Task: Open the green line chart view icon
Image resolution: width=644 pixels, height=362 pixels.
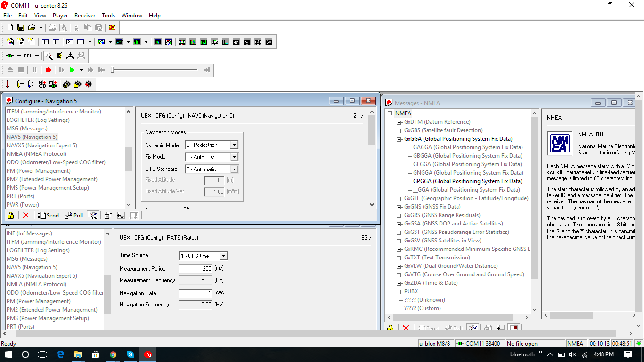Action: 119,41
